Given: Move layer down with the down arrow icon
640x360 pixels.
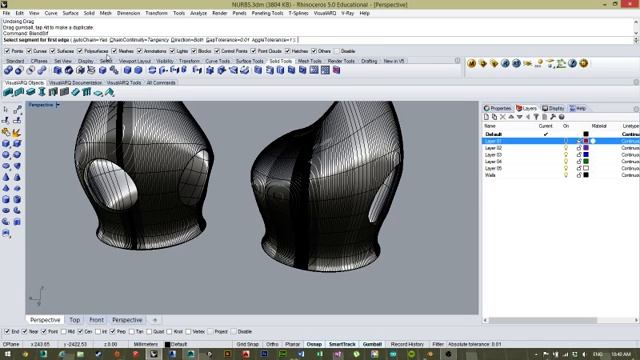Looking at the screenshot, I should click(x=520, y=117).
